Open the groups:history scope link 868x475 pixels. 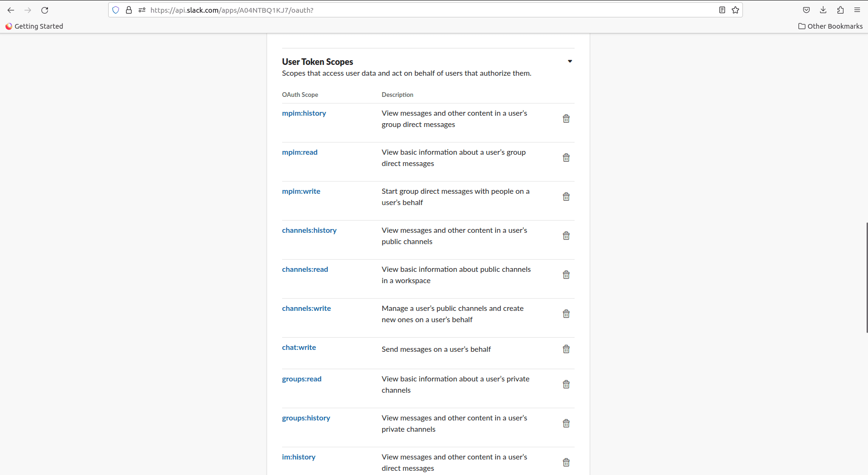click(306, 418)
